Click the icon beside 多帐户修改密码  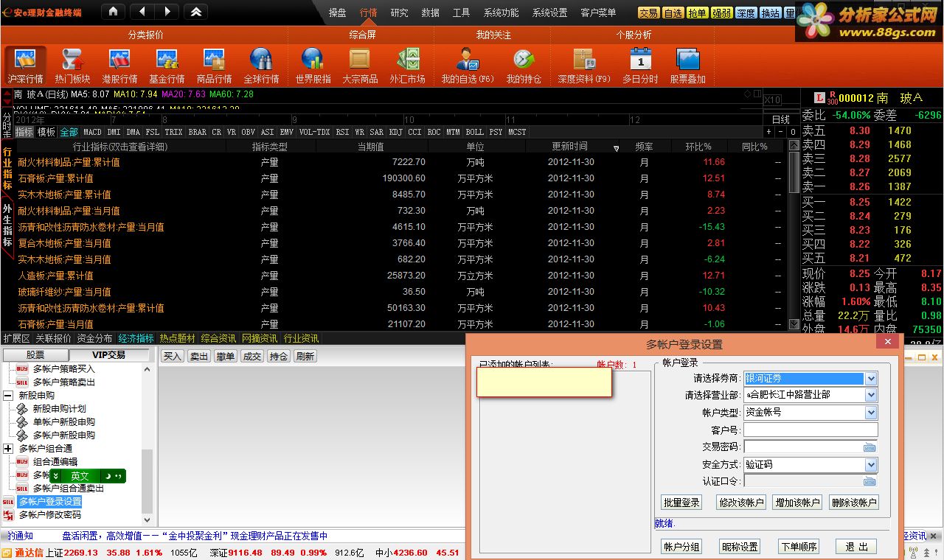[9, 514]
